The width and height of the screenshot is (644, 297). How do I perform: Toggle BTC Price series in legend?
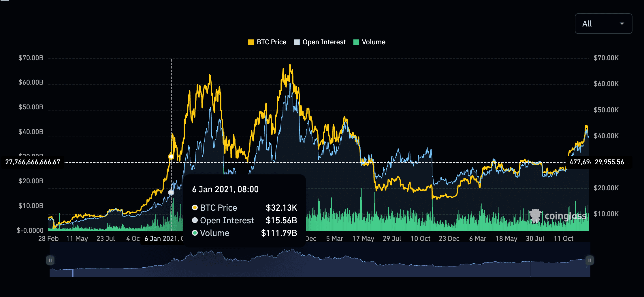coord(267,42)
